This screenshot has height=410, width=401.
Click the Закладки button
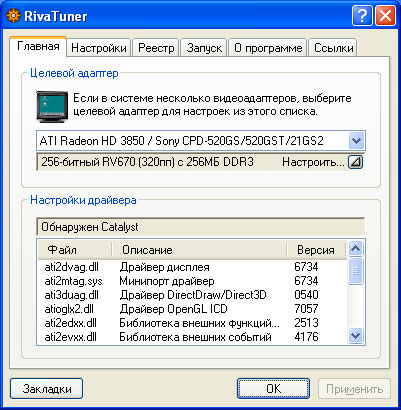click(47, 389)
